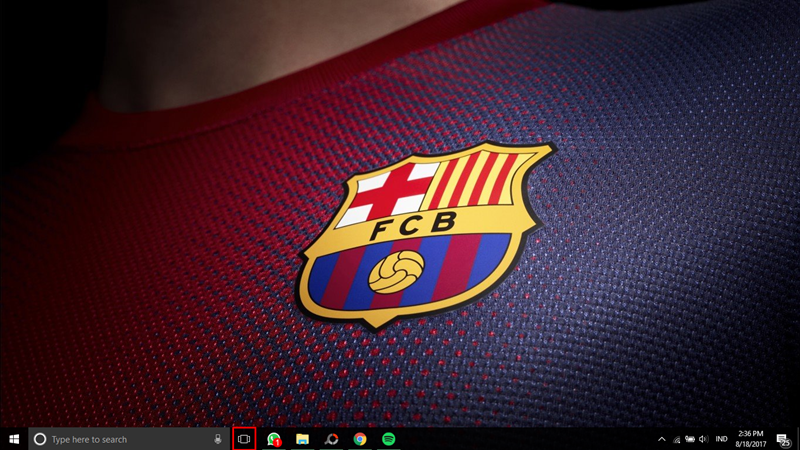Expand the hidden system tray icons chevron
800x450 pixels.
[x=661, y=439]
